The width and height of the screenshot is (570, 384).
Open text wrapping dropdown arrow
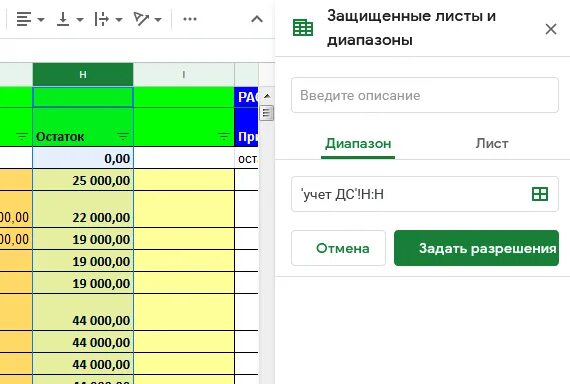click(119, 20)
